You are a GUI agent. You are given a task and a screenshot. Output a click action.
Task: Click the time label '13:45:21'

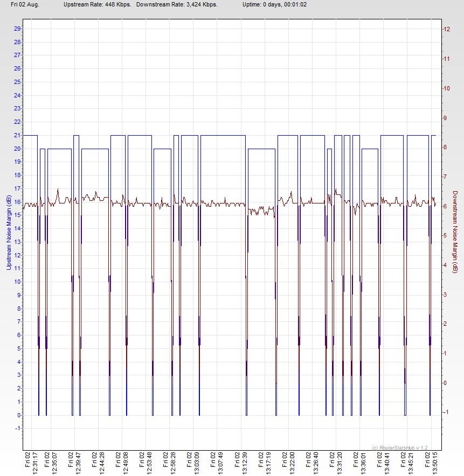(411, 463)
